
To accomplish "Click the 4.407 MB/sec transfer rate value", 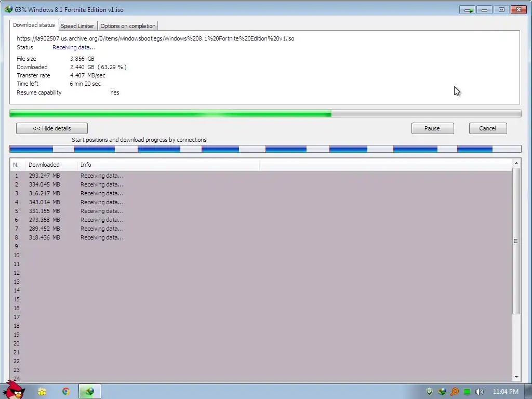I will 87,75.
